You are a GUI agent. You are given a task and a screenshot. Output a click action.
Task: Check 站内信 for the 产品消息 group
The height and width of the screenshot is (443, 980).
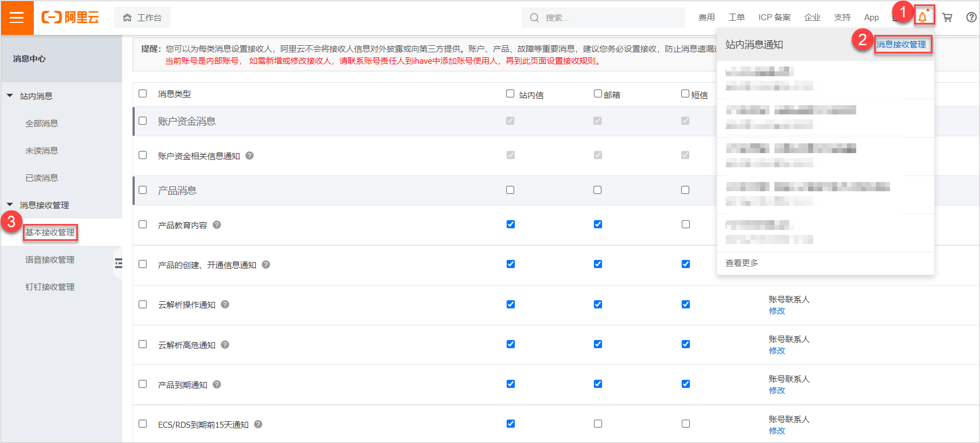[x=510, y=190]
